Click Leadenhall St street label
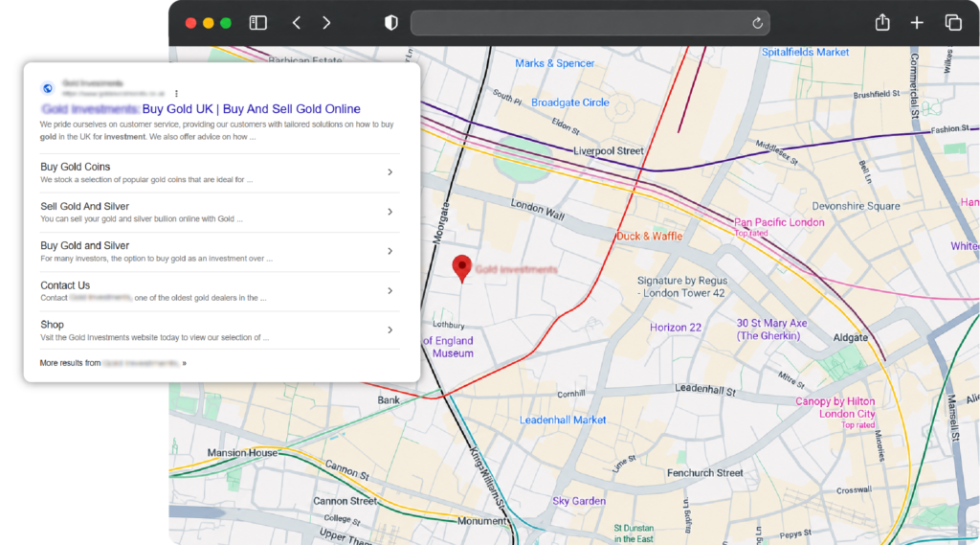 coord(705,390)
